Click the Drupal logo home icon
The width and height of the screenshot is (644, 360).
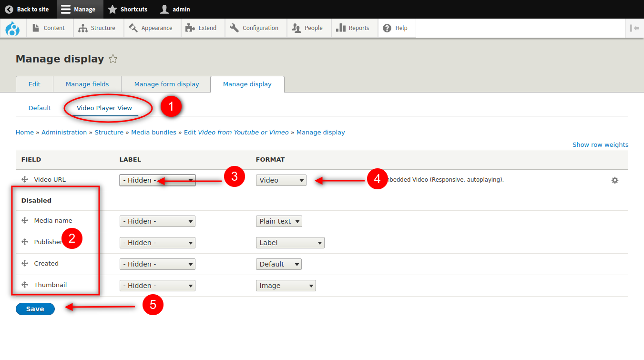click(12, 28)
